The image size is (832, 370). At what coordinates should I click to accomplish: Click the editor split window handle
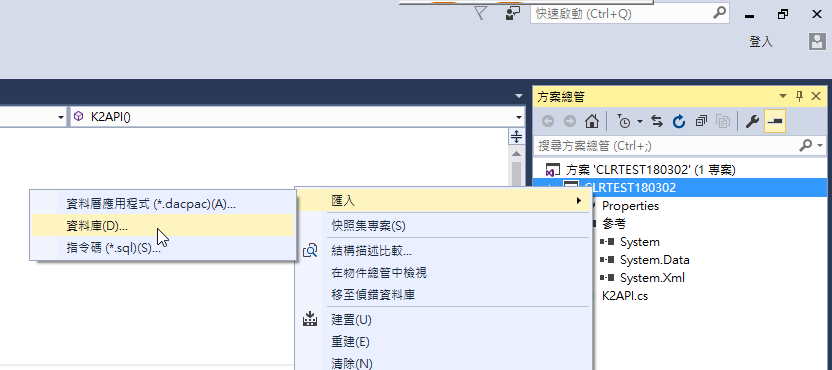click(x=516, y=136)
